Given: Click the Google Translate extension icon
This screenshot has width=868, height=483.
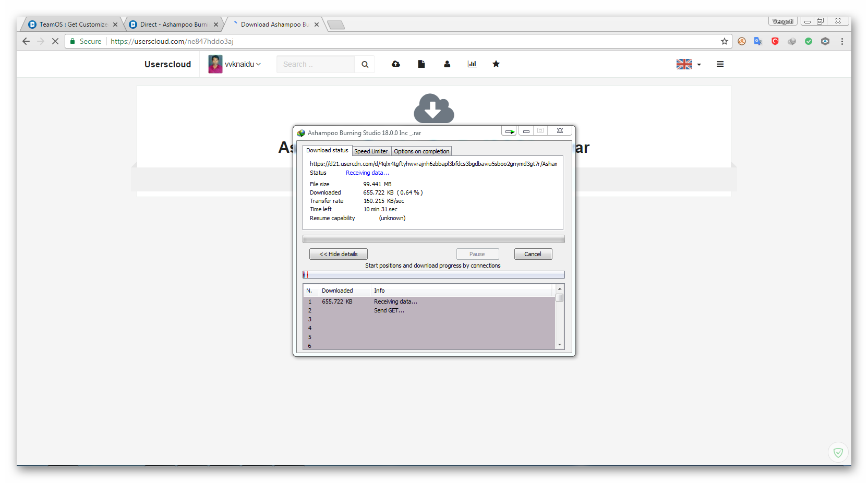Looking at the screenshot, I should point(758,41).
